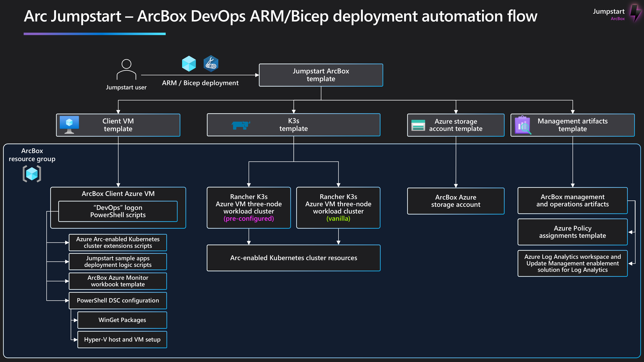Select the ArcBox Azure storage account box
The width and height of the screenshot is (644, 362).
455,201
